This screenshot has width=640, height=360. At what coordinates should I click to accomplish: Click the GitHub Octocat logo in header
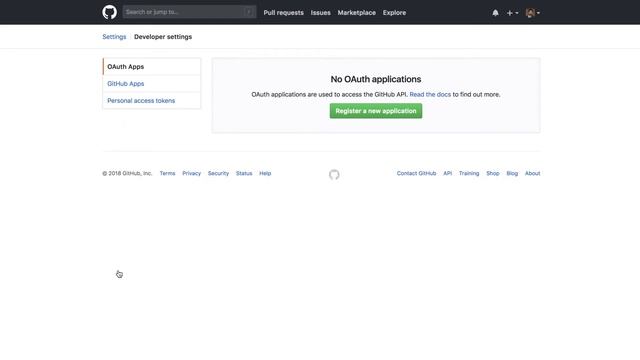pos(109,12)
